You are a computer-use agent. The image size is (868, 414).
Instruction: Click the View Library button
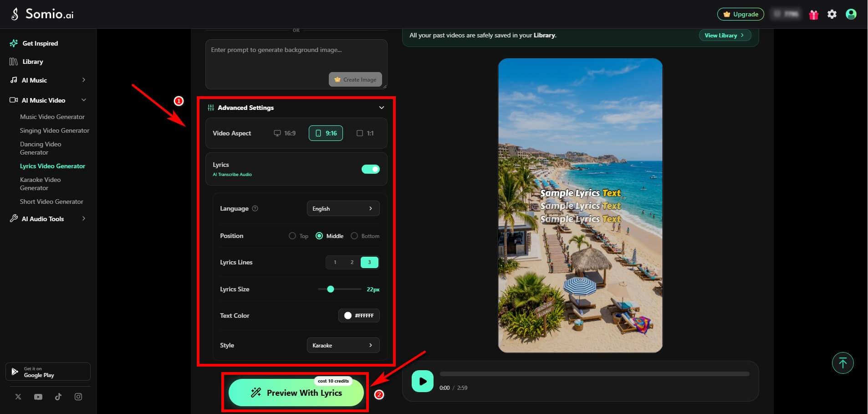[725, 35]
